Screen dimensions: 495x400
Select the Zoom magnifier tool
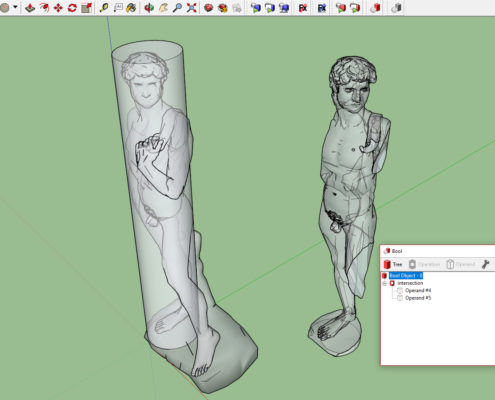click(177, 8)
